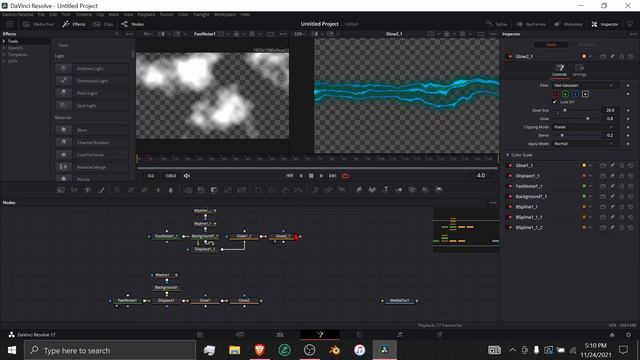The width and height of the screenshot is (640, 360).
Task: Mute the viewer audio speaker icon
Action: pos(187,176)
